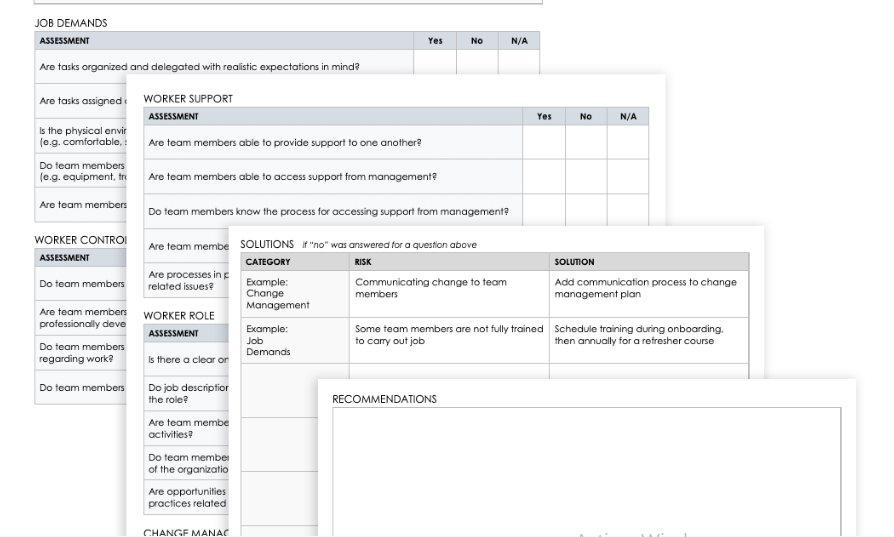Viewport: 894px width, 537px height.
Task: Select 'Are opportunities' row in Worker Role
Action: [x=188, y=497]
